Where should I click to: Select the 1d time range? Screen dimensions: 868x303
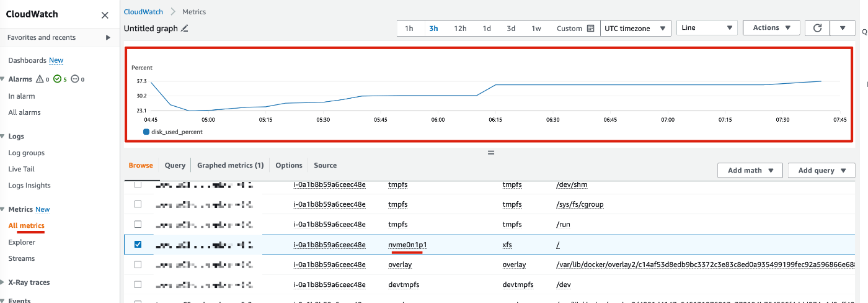pos(487,29)
